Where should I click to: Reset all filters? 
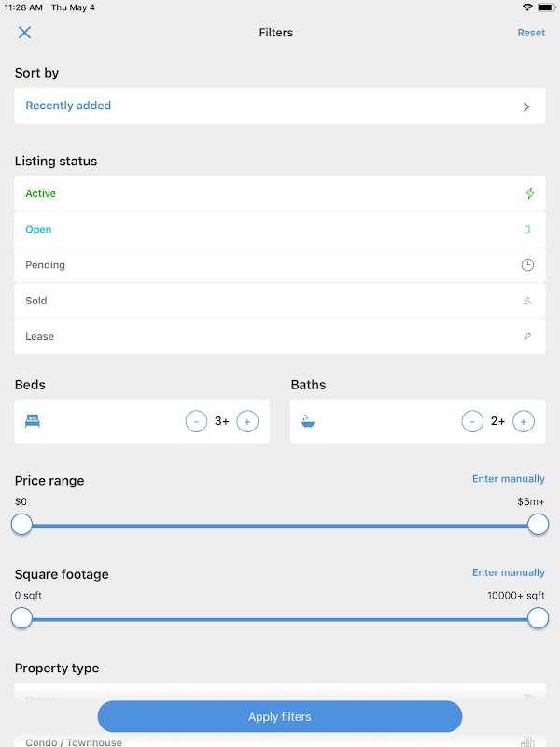click(531, 33)
